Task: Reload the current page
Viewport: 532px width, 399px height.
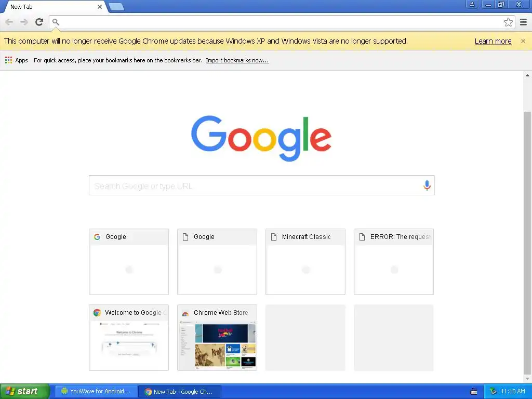Action: (x=39, y=22)
